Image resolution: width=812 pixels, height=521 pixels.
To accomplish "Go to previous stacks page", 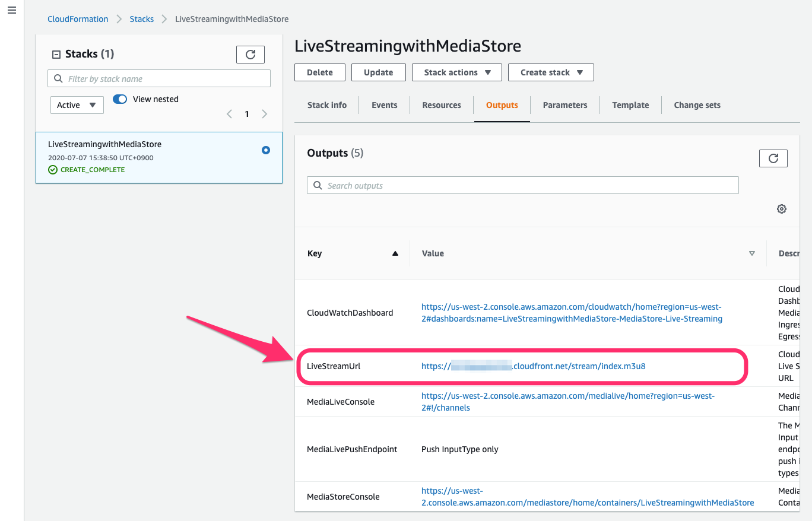I will (x=229, y=114).
